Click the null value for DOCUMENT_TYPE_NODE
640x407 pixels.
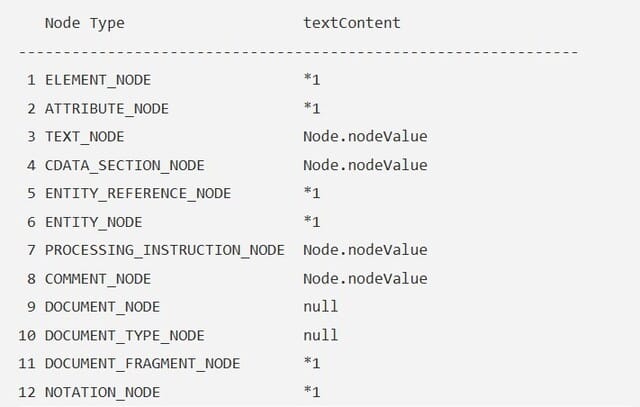(320, 335)
